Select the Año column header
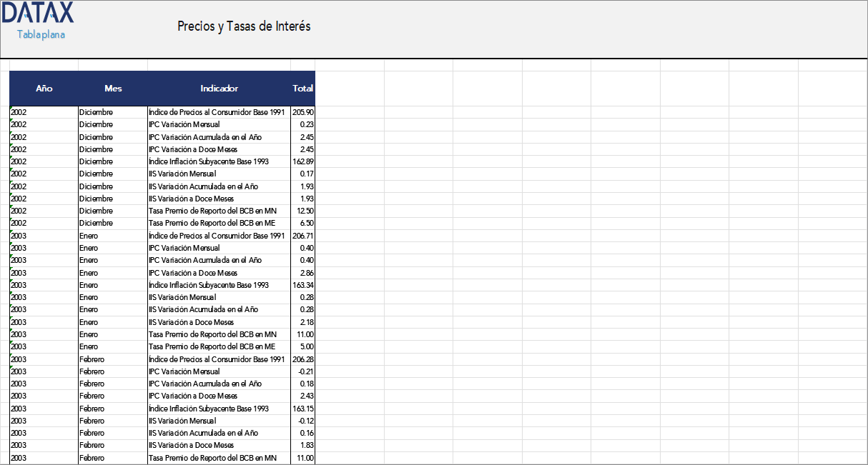This screenshot has height=465, width=868. 44,88
